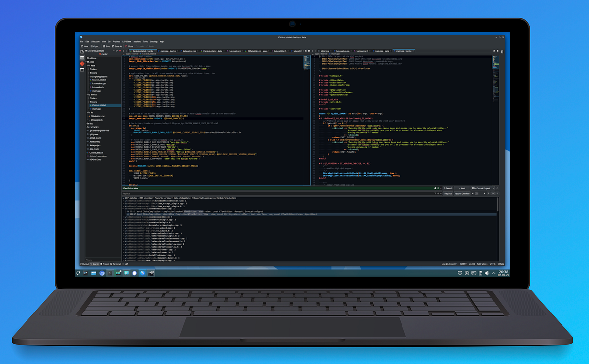
Task: Uncheck the externaltoolsplugin.cpp match
Action: [x=127, y=234]
